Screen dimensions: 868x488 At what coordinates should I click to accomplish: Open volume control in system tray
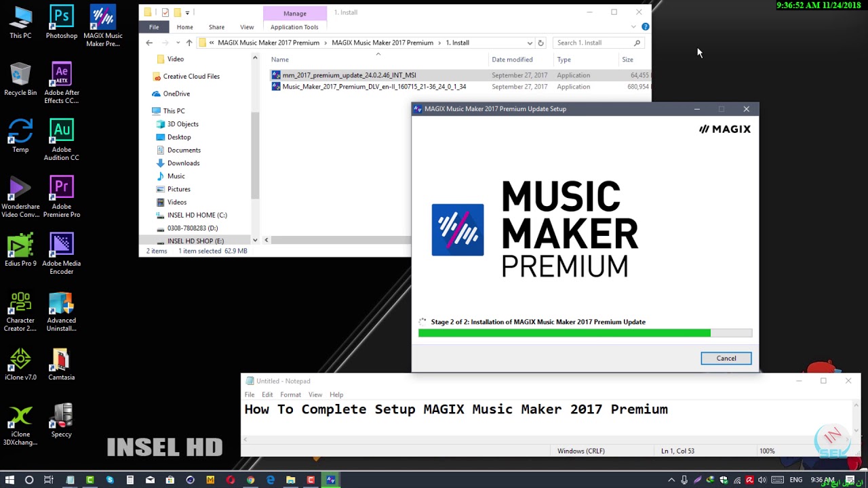click(762, 480)
